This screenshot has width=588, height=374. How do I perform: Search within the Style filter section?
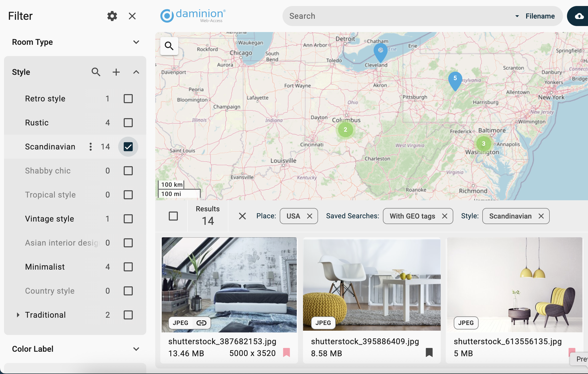pyautogui.click(x=96, y=72)
